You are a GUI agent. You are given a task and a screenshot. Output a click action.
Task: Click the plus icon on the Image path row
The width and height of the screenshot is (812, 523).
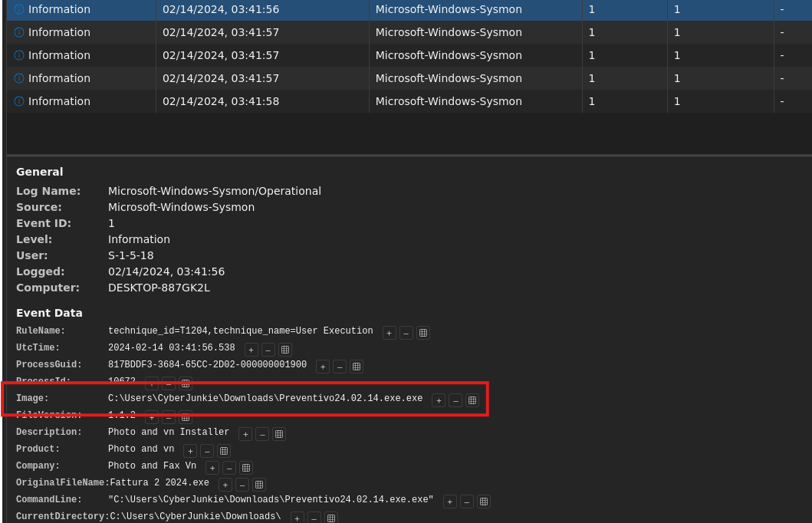439,400
